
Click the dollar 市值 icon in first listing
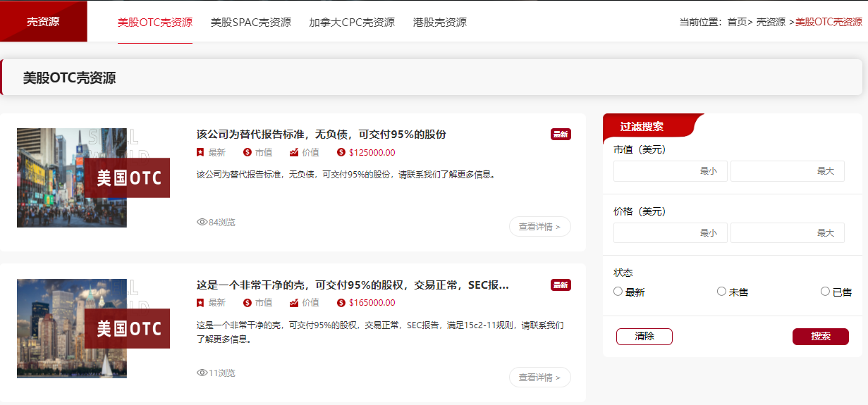tap(247, 152)
